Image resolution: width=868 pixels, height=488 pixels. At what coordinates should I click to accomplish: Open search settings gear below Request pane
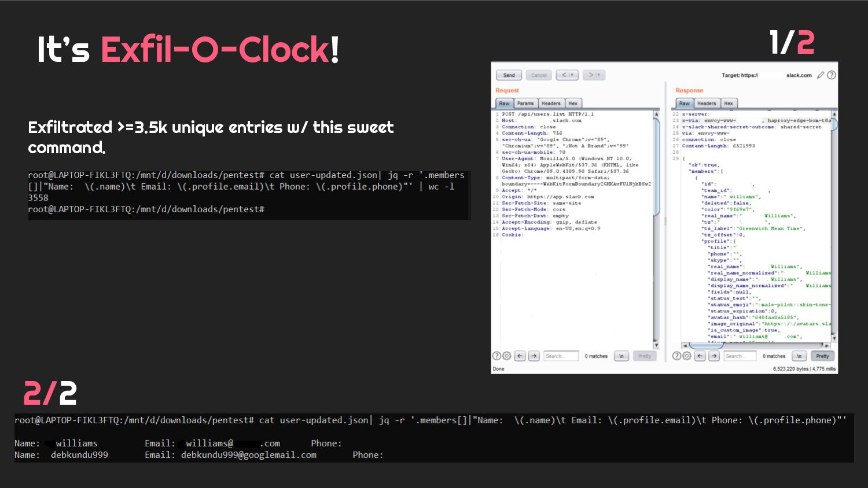[x=507, y=356]
